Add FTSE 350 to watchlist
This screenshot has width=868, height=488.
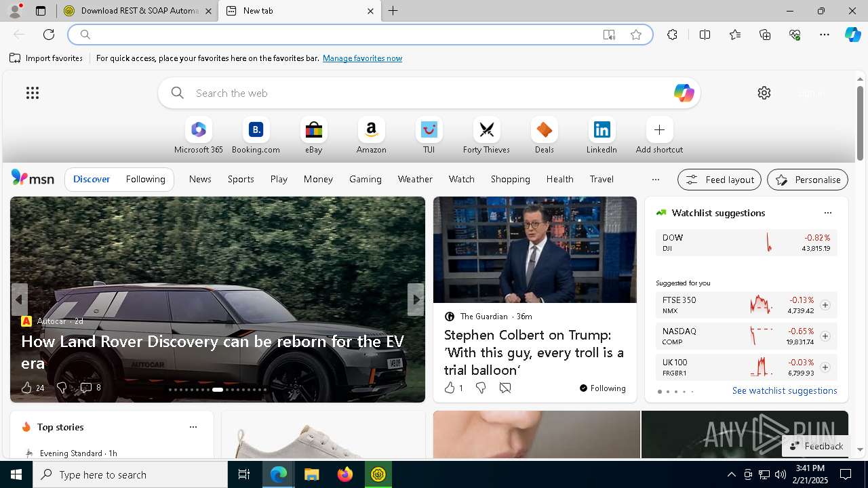(x=825, y=305)
